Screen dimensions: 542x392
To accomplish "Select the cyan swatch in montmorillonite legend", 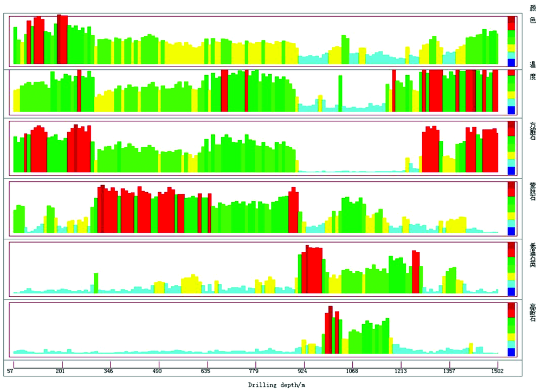I will click(x=511, y=223).
